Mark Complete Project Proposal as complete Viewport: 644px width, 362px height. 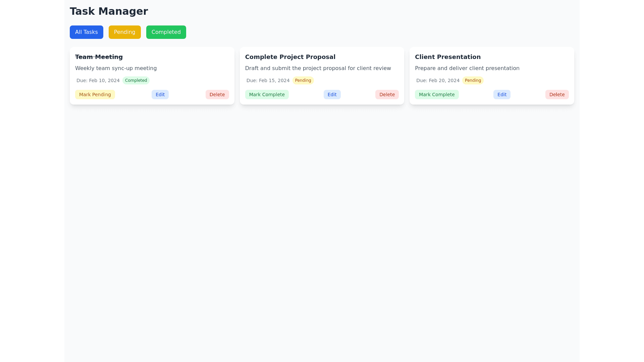point(267,95)
